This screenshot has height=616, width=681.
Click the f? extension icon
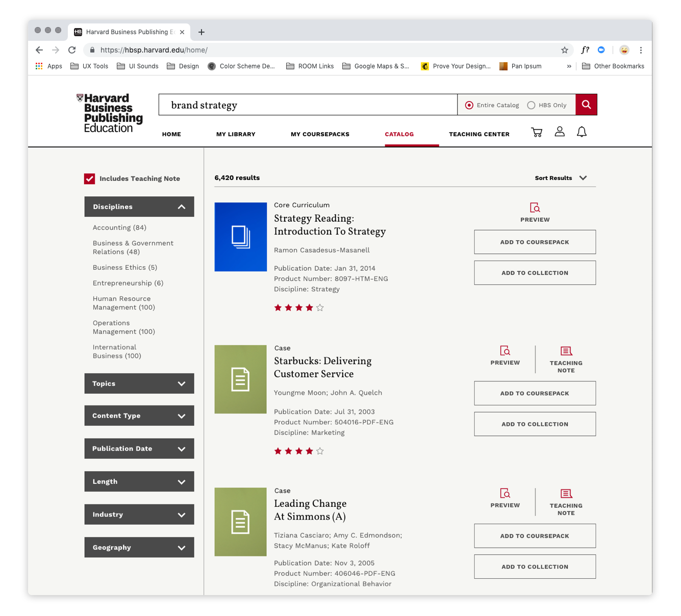pyautogui.click(x=585, y=50)
